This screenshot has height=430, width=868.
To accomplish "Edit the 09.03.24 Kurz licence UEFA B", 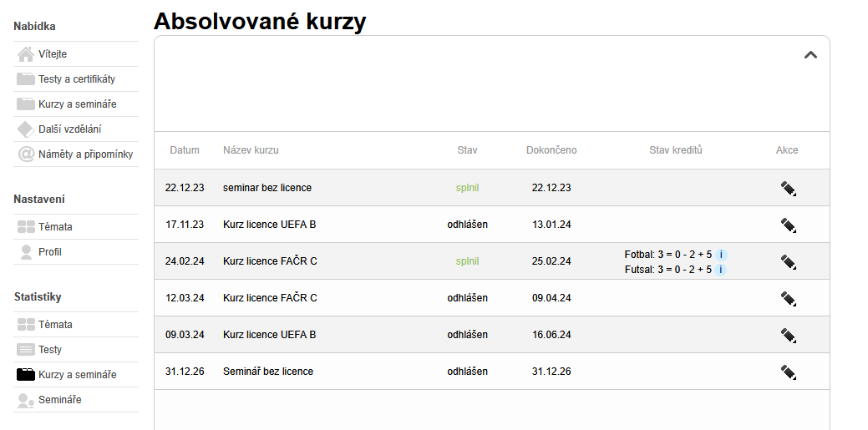I will (x=788, y=335).
